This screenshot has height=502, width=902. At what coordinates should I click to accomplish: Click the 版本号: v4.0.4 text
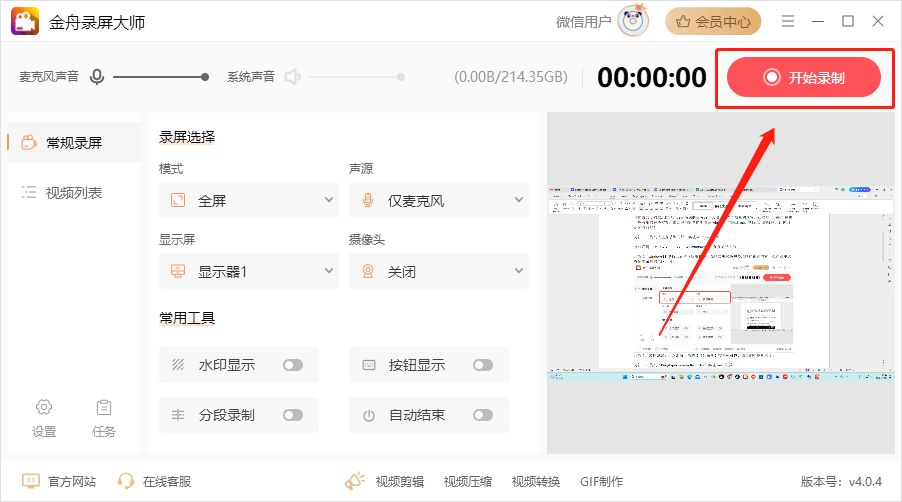(841, 481)
